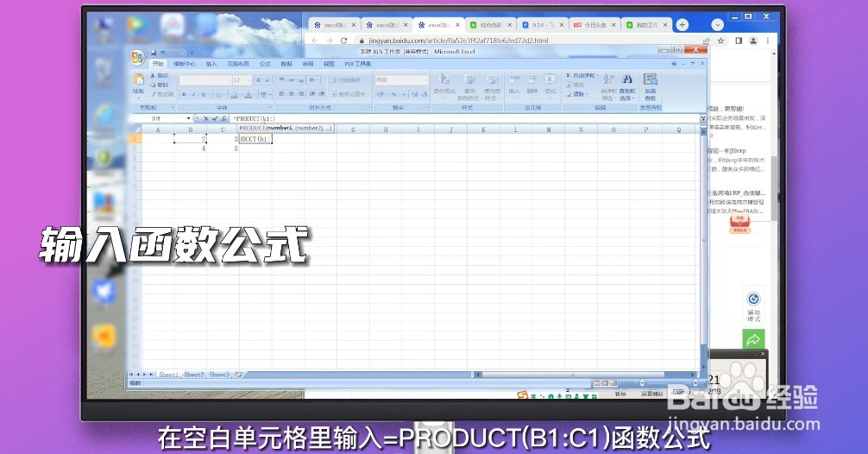Click the Save icon in quick access toolbar

154,53
